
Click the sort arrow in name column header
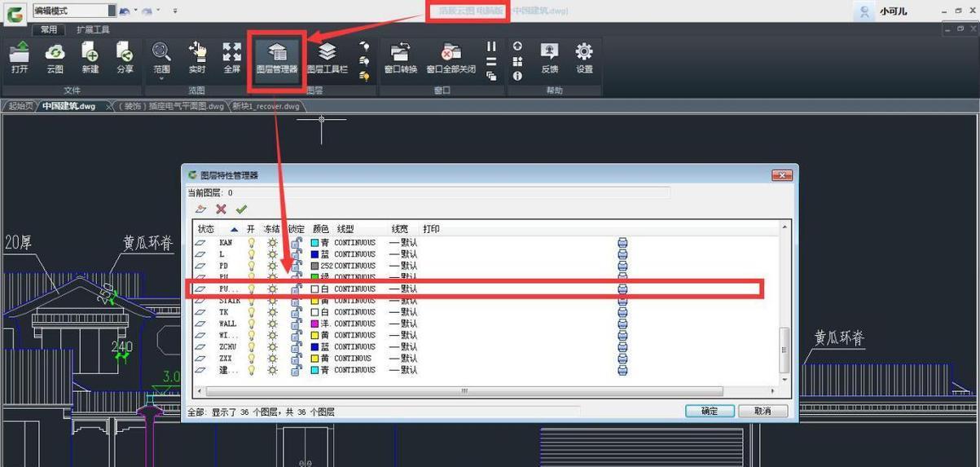pos(235,230)
